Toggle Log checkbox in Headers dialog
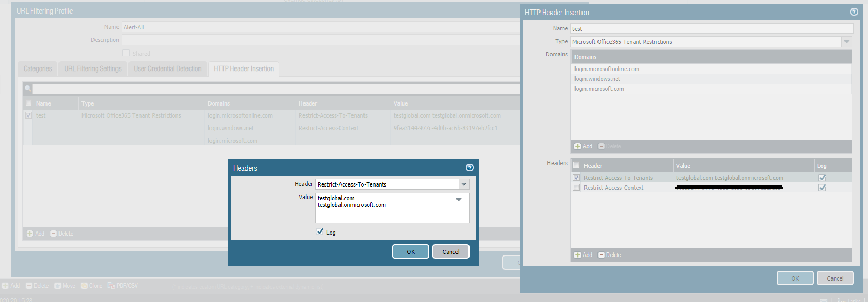This screenshot has width=868, height=302. tap(320, 231)
